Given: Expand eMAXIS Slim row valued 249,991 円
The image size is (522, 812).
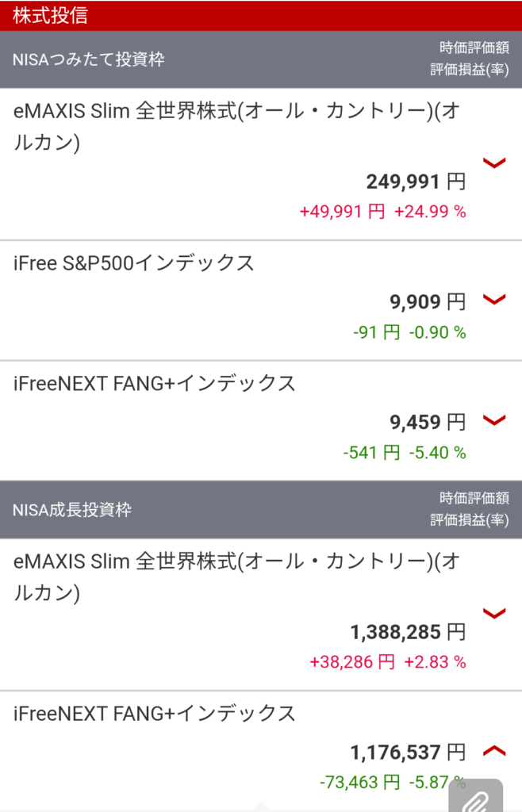Looking at the screenshot, I should tap(494, 163).
